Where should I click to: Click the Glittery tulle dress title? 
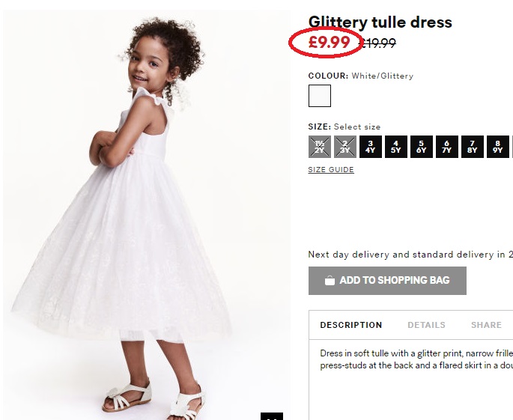380,22
